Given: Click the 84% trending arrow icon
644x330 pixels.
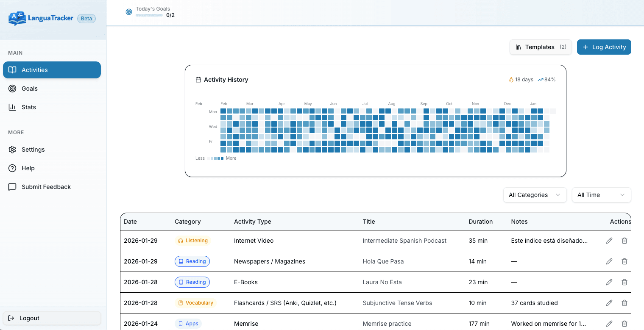Looking at the screenshot, I should [540, 79].
